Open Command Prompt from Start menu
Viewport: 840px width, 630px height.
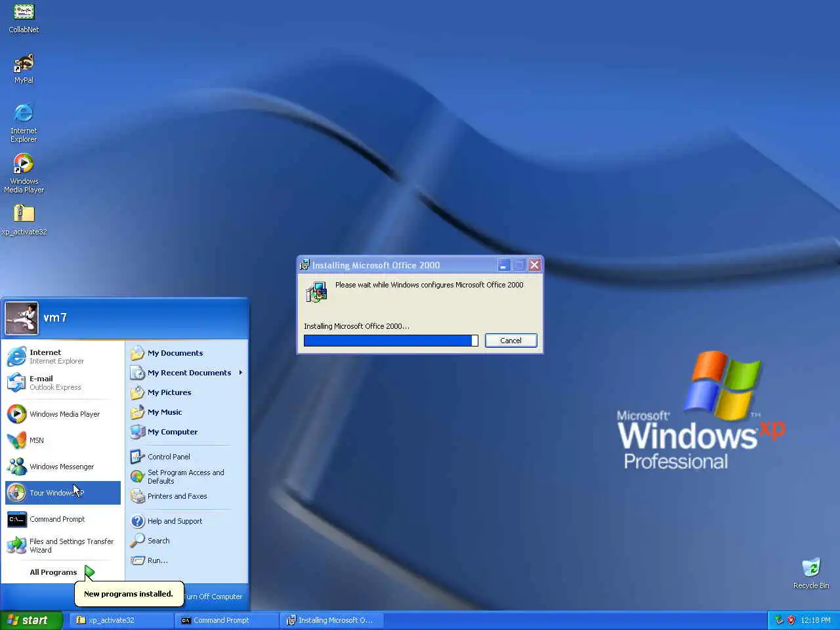coord(63,519)
